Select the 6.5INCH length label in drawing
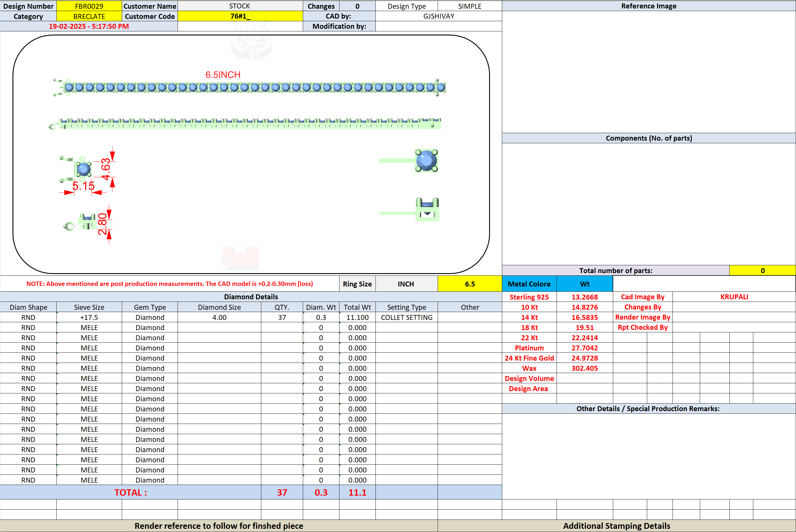This screenshot has width=796, height=532. coord(223,75)
